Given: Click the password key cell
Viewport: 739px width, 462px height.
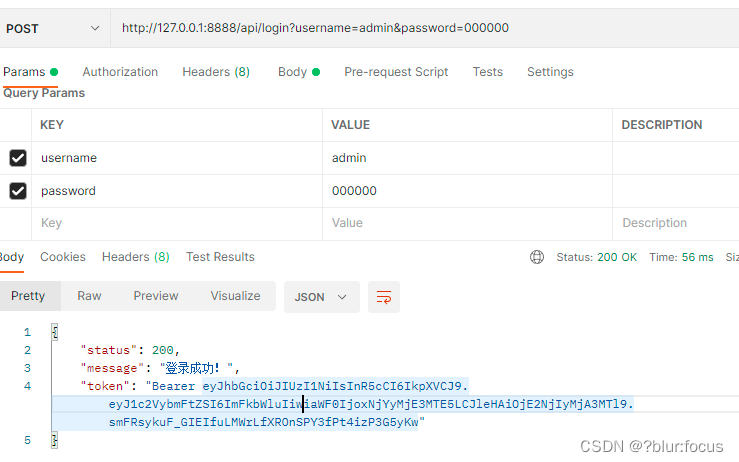Looking at the screenshot, I should tap(177, 191).
